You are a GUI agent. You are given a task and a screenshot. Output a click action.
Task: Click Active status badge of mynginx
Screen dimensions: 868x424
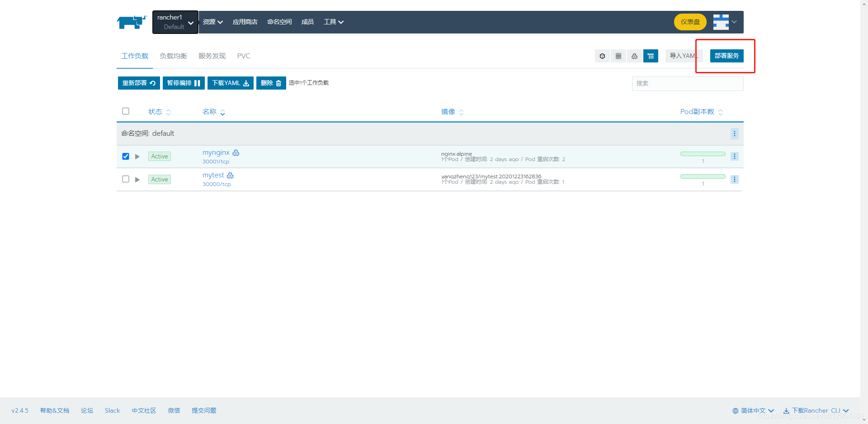pyautogui.click(x=160, y=157)
